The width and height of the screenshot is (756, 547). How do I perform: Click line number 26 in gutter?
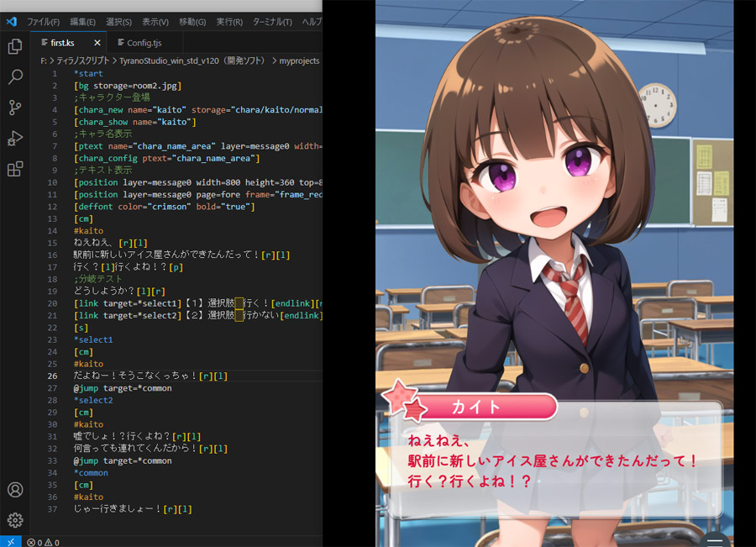pos(52,376)
